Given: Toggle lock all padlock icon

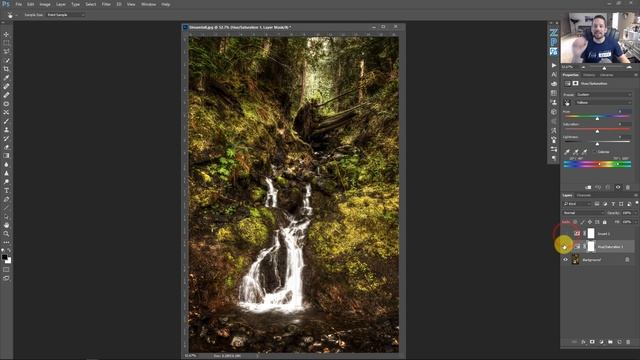Looking at the screenshot, I should [x=604, y=222].
